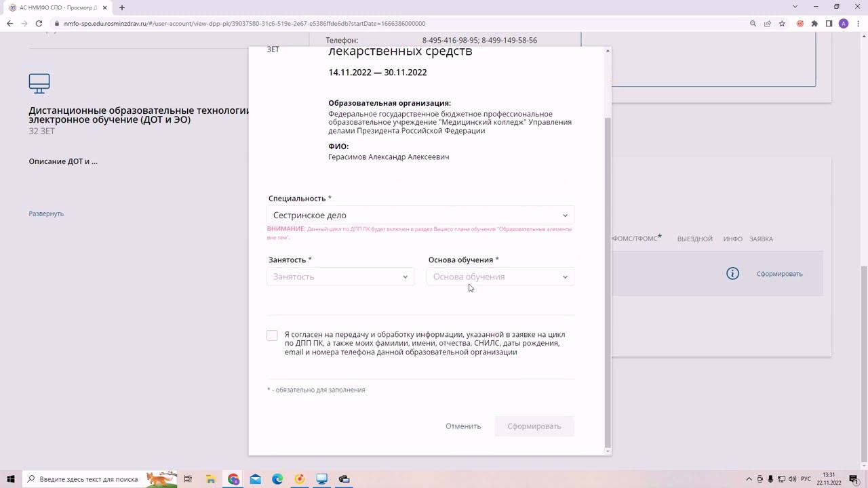Close the АС НМИФО СПО tab
Screen dimensions: 868x488
[104, 7]
